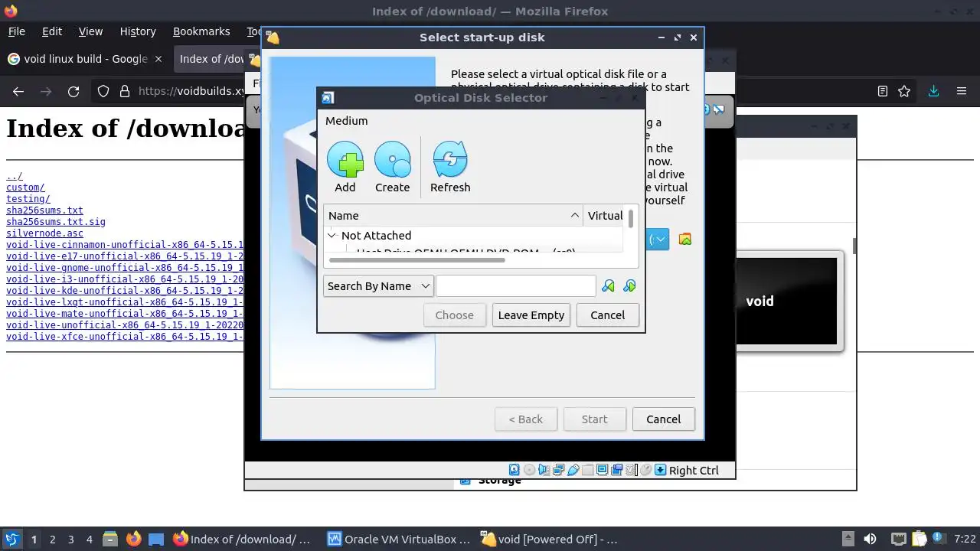
Task: Open Medium menu in Optical Disk Selector
Action: click(x=346, y=121)
